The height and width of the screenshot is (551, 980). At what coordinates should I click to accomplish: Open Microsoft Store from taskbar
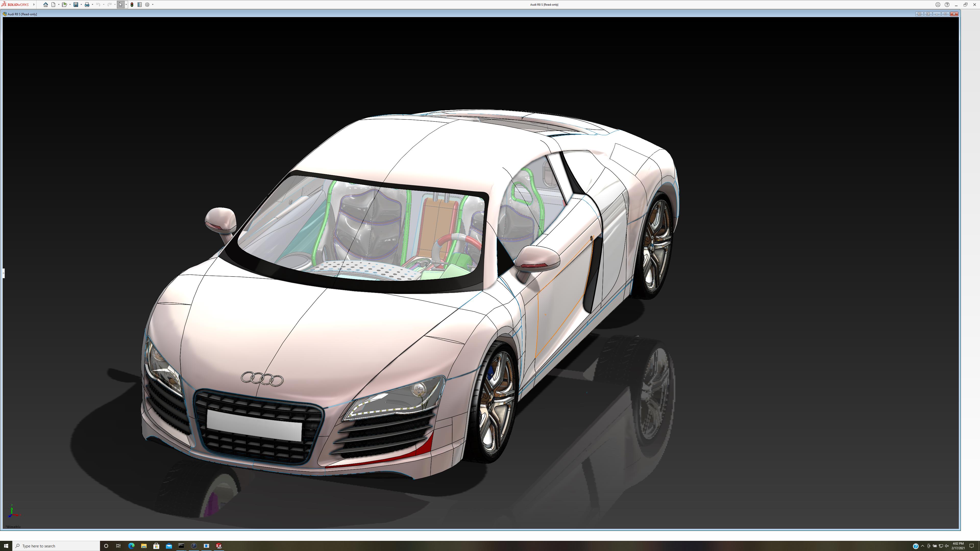coord(156,546)
